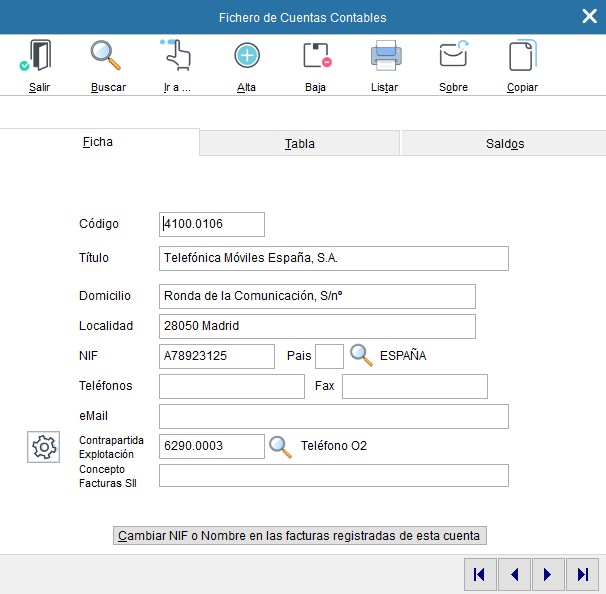
Task: Add a new account with Alta
Action: tap(246, 57)
